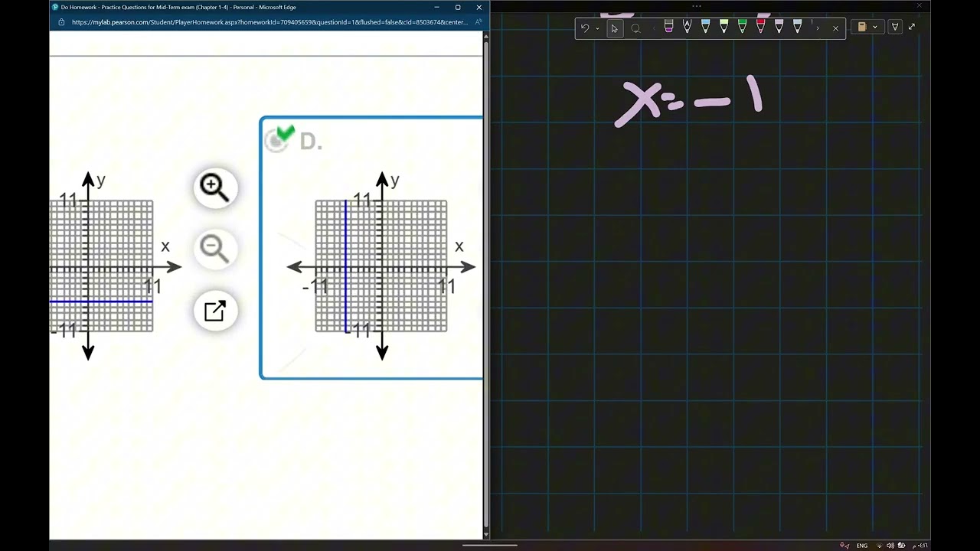Viewport: 980px width, 551px height.
Task: Select the pale blue pen at row end
Action: coord(797,27)
